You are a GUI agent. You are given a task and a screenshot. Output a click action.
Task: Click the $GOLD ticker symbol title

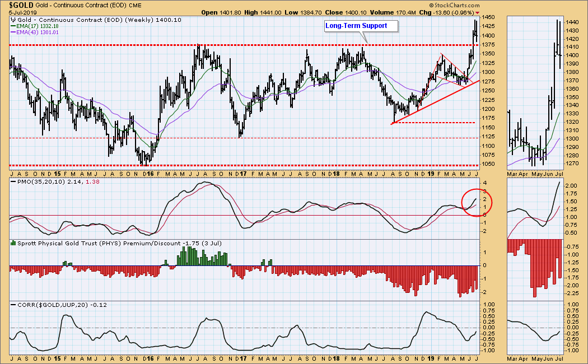21,4
